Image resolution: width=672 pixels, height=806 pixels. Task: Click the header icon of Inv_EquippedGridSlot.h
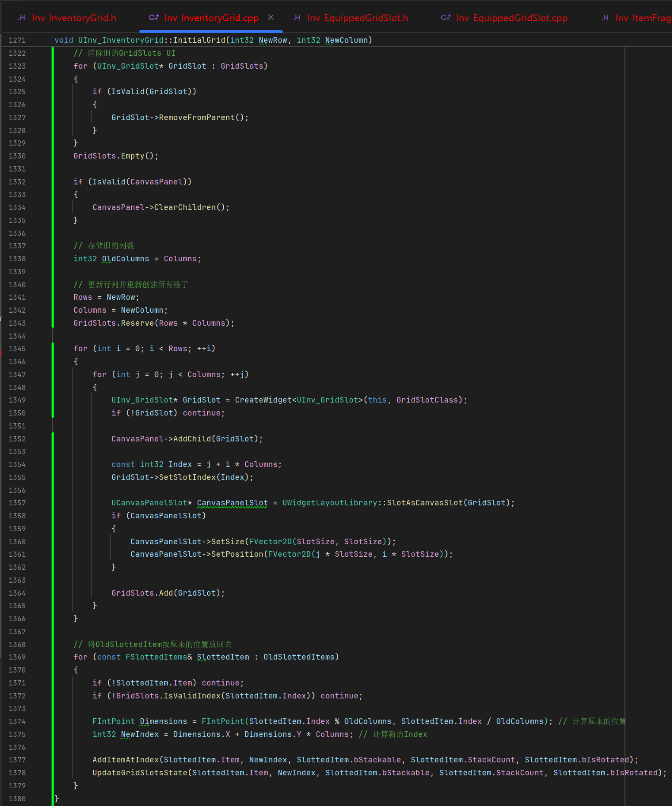pos(297,18)
